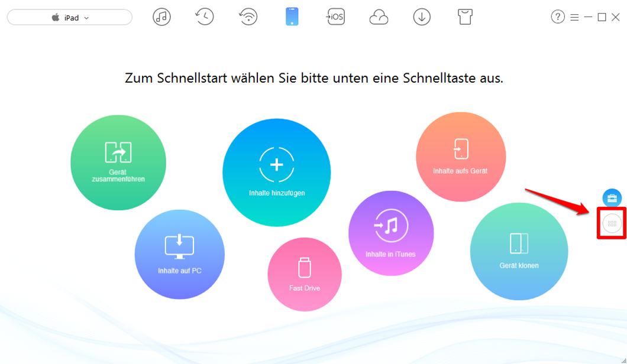Open the hamburger menu in title bar
The width and height of the screenshot is (627, 364).
(574, 17)
